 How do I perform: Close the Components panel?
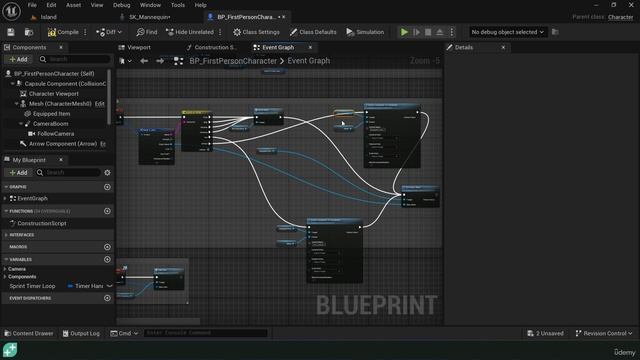(61, 47)
